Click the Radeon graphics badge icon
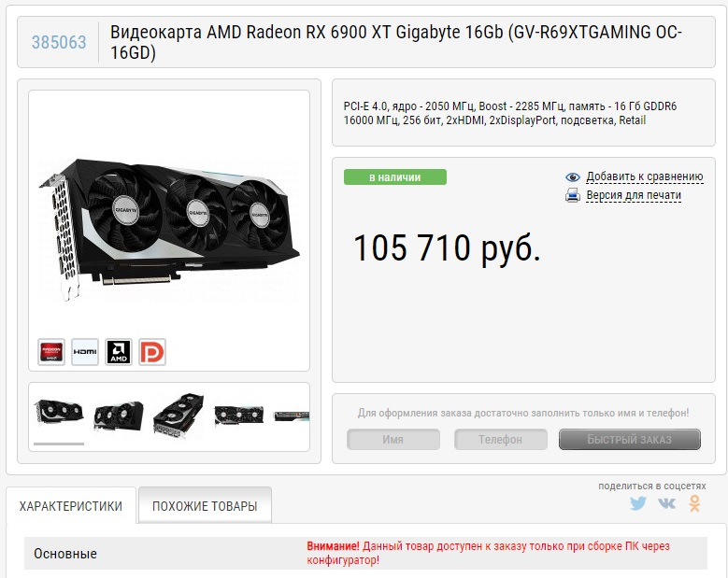 tap(51, 352)
